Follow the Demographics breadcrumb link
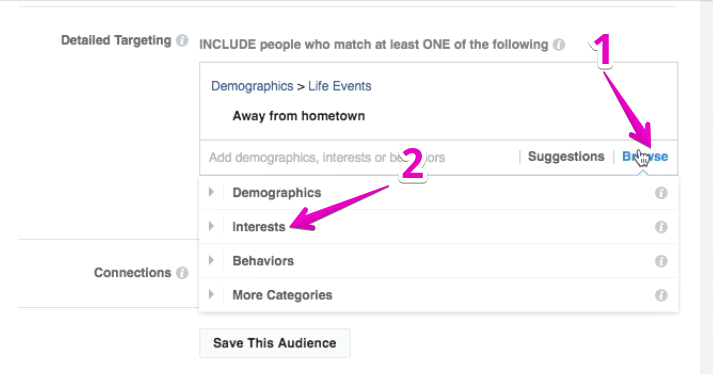 [252, 86]
